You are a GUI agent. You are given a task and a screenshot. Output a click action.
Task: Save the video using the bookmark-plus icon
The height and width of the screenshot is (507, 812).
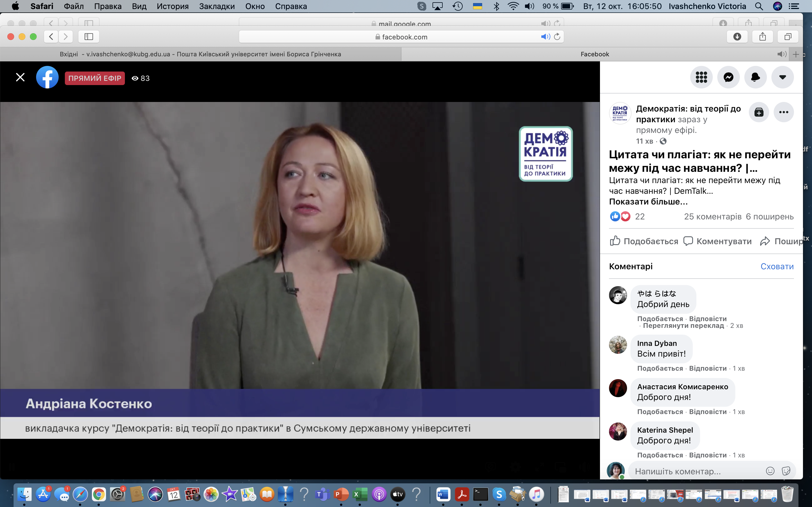pyautogui.click(x=759, y=112)
